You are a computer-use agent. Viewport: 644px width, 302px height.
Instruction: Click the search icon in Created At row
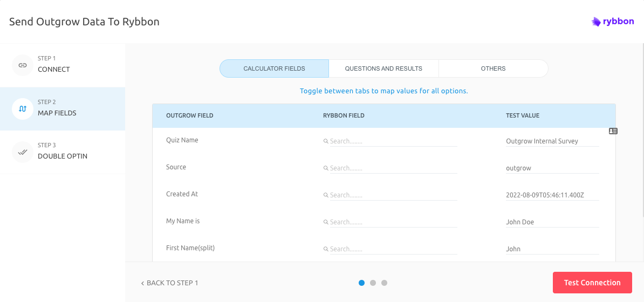(326, 195)
